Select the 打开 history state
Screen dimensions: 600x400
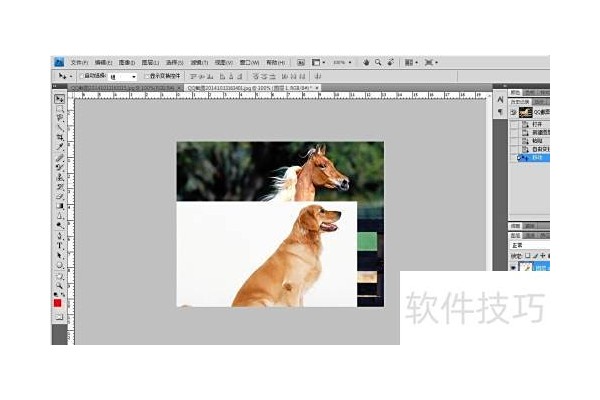click(x=537, y=124)
